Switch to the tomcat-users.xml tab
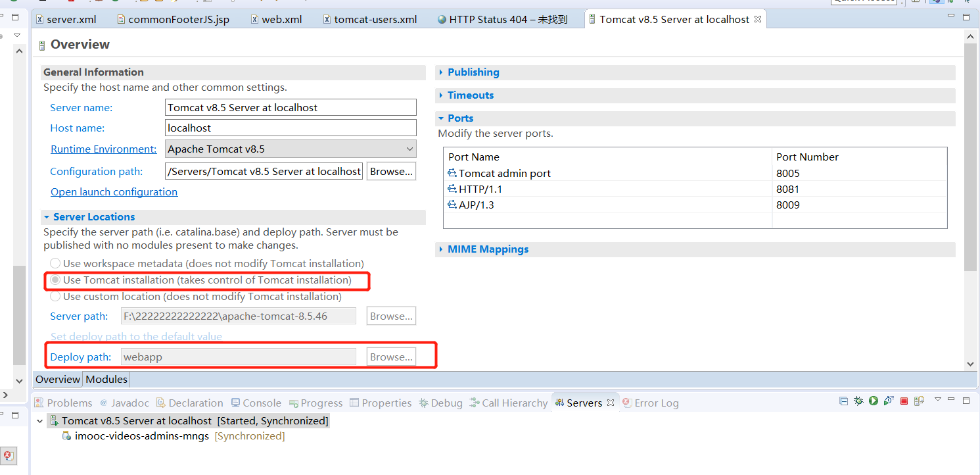The image size is (980, 475). click(370, 19)
